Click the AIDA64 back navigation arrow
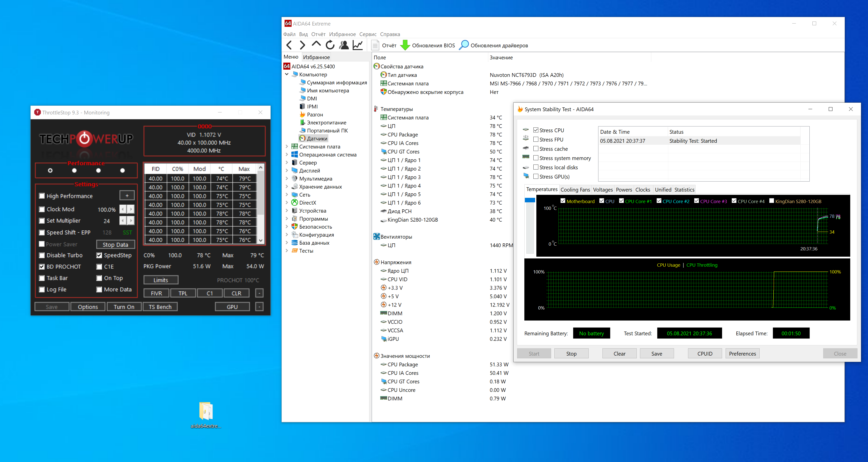 pos(289,45)
